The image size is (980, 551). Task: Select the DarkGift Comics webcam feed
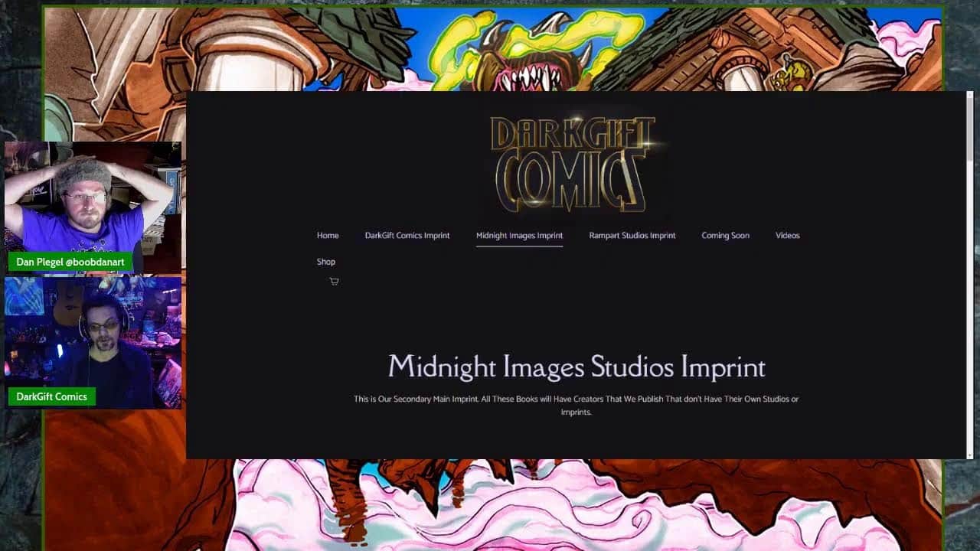tap(92, 337)
